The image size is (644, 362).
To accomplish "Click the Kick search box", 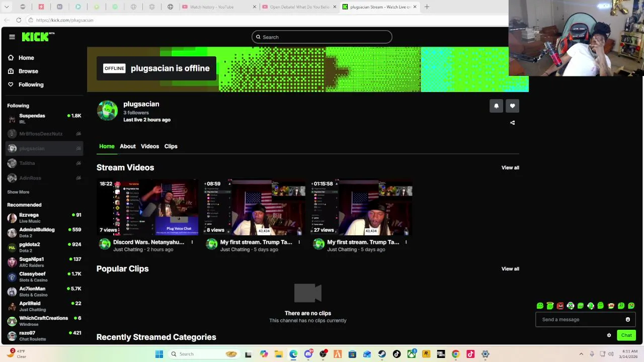I will tap(322, 37).
